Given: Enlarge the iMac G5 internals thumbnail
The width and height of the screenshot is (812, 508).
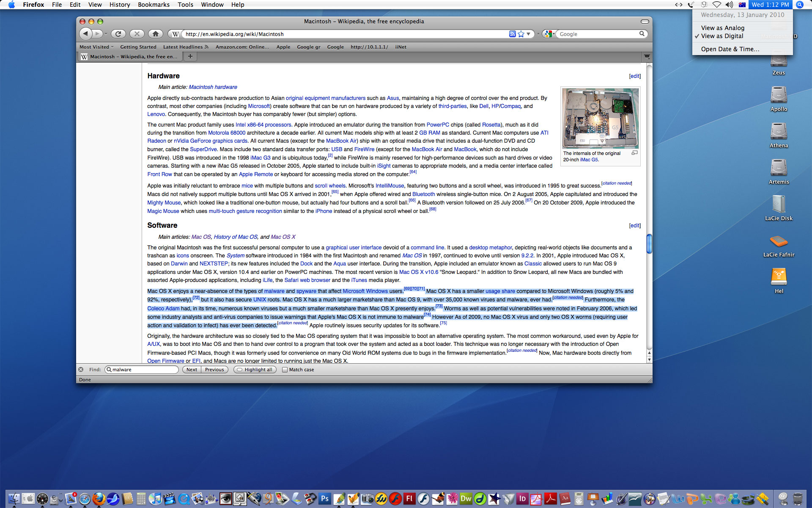Looking at the screenshot, I should point(634,153).
